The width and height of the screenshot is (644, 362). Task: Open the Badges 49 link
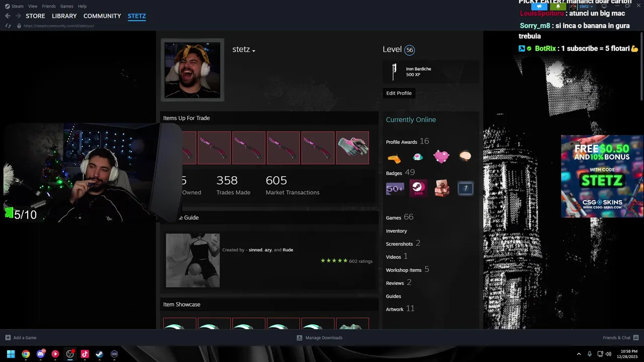coord(400,172)
